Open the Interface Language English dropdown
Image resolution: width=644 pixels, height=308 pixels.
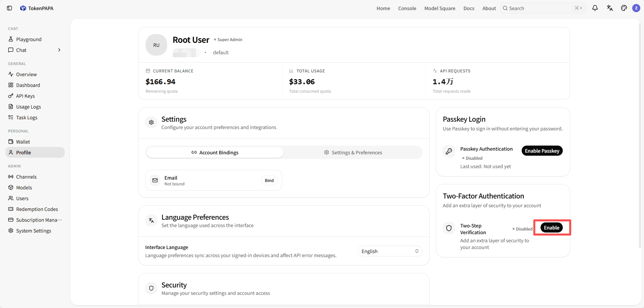[x=390, y=251]
